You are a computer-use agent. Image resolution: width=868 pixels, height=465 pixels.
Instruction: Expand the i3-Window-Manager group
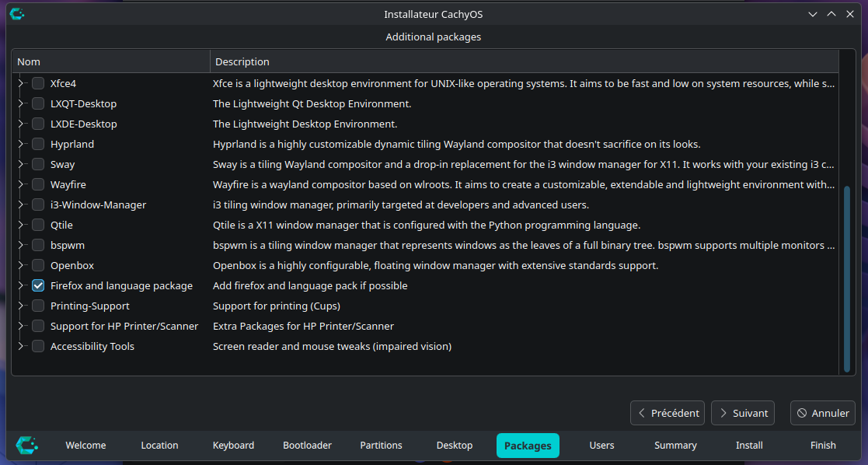(21, 205)
